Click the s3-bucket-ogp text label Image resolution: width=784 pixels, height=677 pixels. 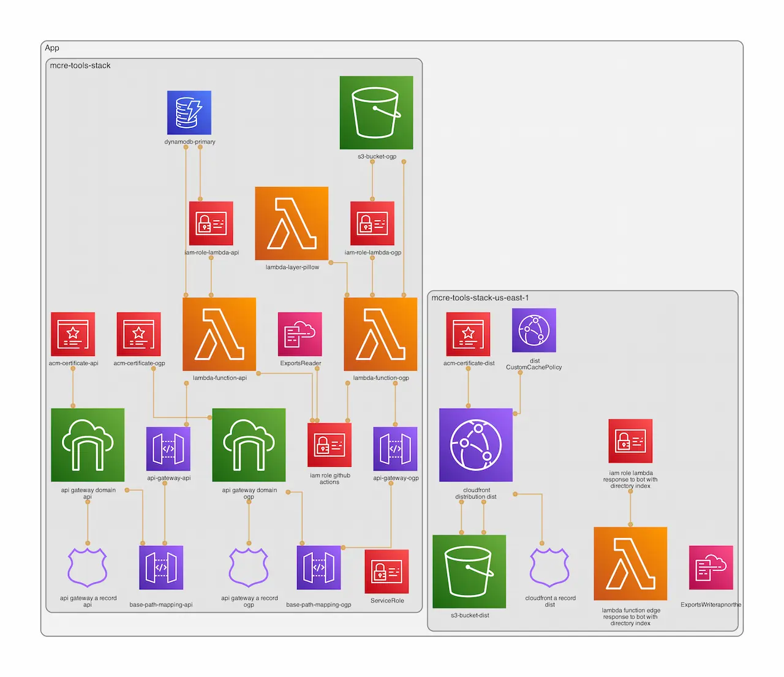click(377, 156)
